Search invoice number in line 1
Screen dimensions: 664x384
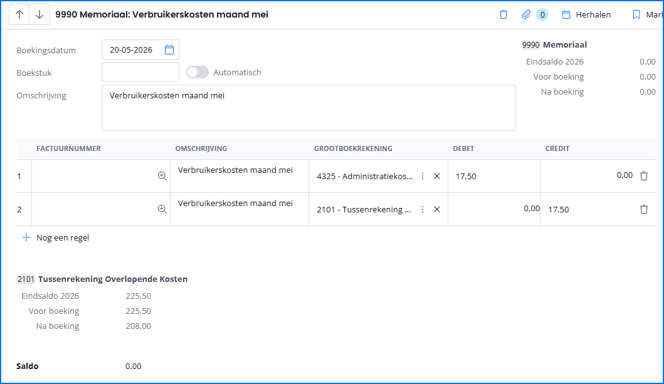162,176
